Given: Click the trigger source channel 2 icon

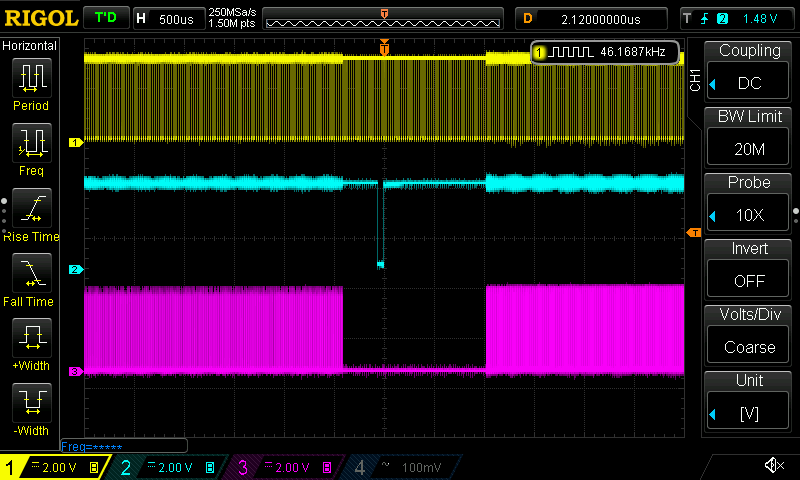Looking at the screenshot, I should (722, 19).
